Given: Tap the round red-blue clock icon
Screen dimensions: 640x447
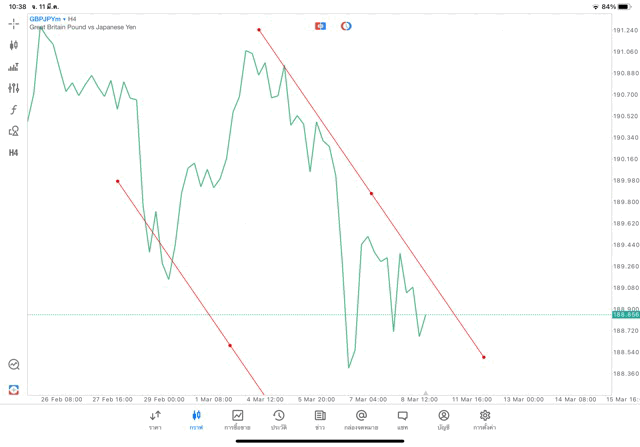Looking at the screenshot, I should [x=346, y=25].
